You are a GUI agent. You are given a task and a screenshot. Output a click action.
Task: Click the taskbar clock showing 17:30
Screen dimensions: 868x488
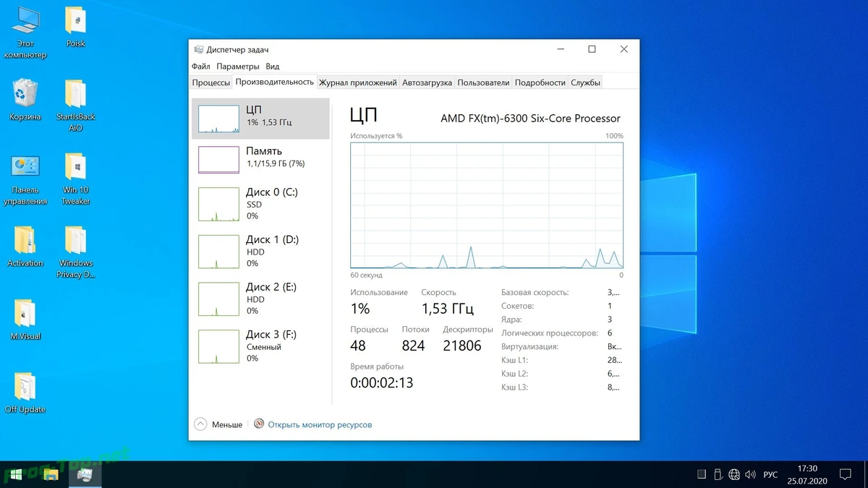(x=807, y=475)
